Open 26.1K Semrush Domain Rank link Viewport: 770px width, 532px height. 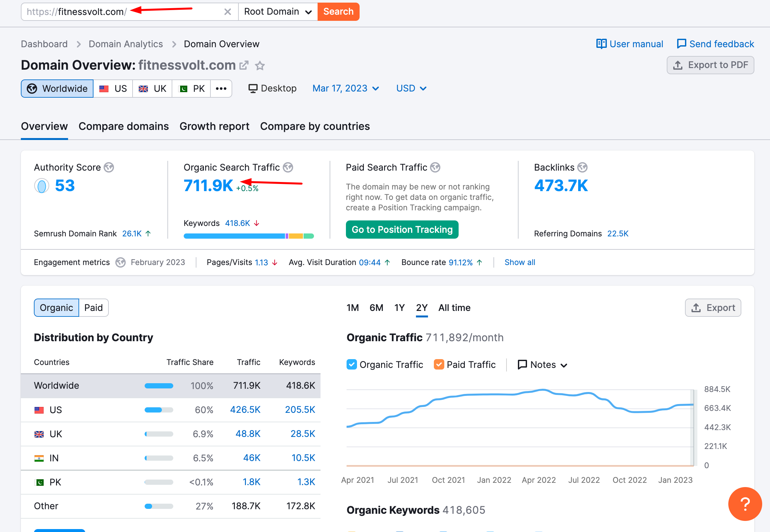coord(132,234)
